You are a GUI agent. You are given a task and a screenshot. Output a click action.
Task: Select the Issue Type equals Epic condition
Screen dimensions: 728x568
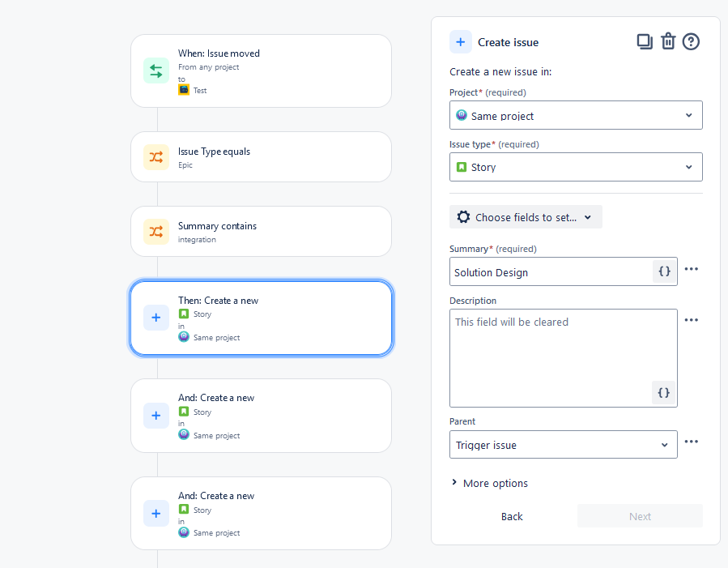[261, 157]
